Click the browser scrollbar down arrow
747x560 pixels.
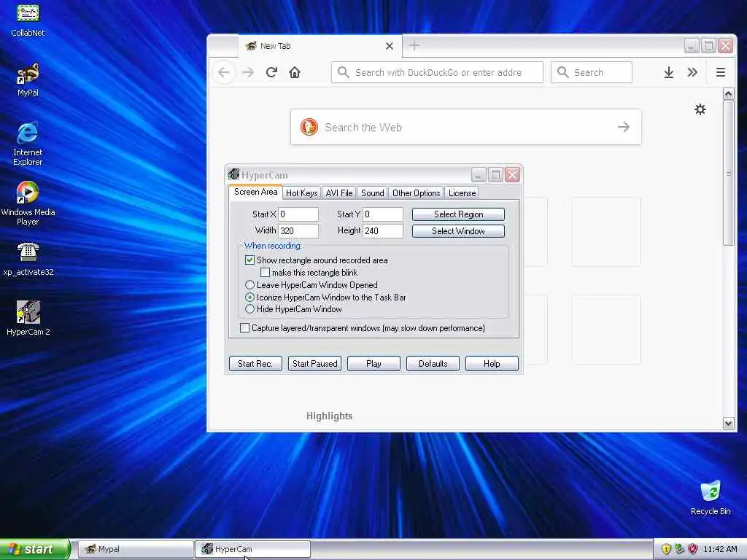pos(729,424)
